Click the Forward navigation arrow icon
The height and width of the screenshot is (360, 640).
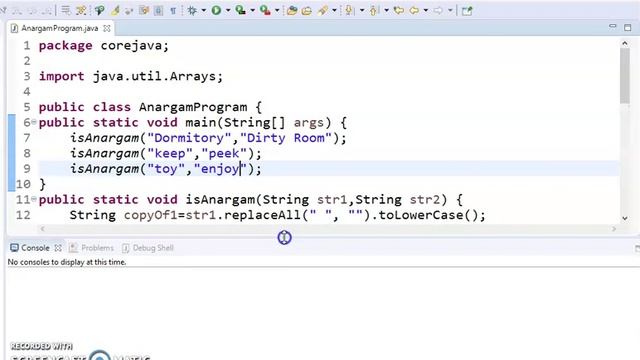click(438, 10)
